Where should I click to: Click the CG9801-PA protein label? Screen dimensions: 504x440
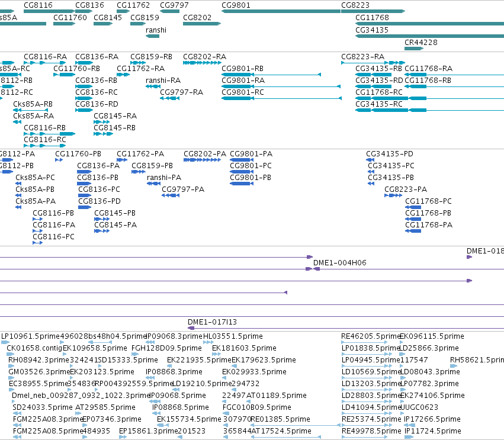click(251, 154)
